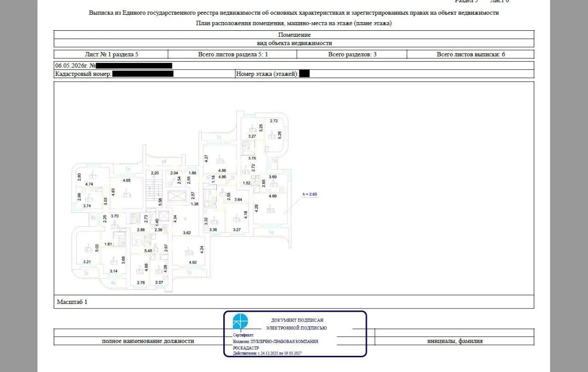This screenshot has width=588, height=372.
Task: Click the blue Rosreestr logo in signature stamp
Action: [240, 321]
